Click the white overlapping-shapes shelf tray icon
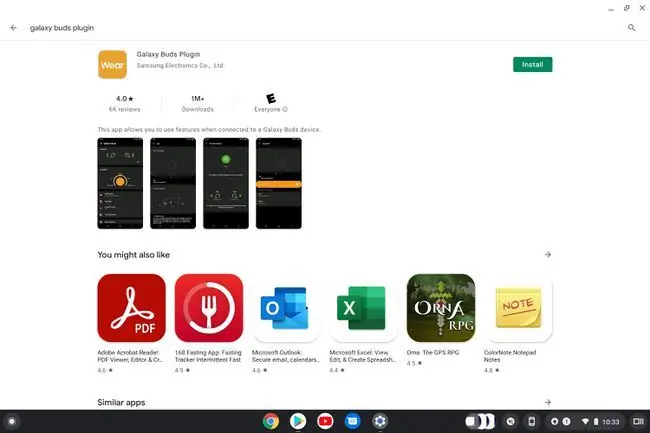This screenshot has height=433, width=650. pos(480,421)
